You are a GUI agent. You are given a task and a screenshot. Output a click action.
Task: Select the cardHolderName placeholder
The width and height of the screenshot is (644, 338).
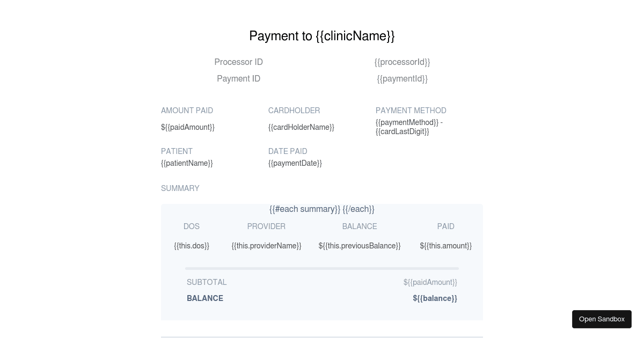tap(301, 127)
